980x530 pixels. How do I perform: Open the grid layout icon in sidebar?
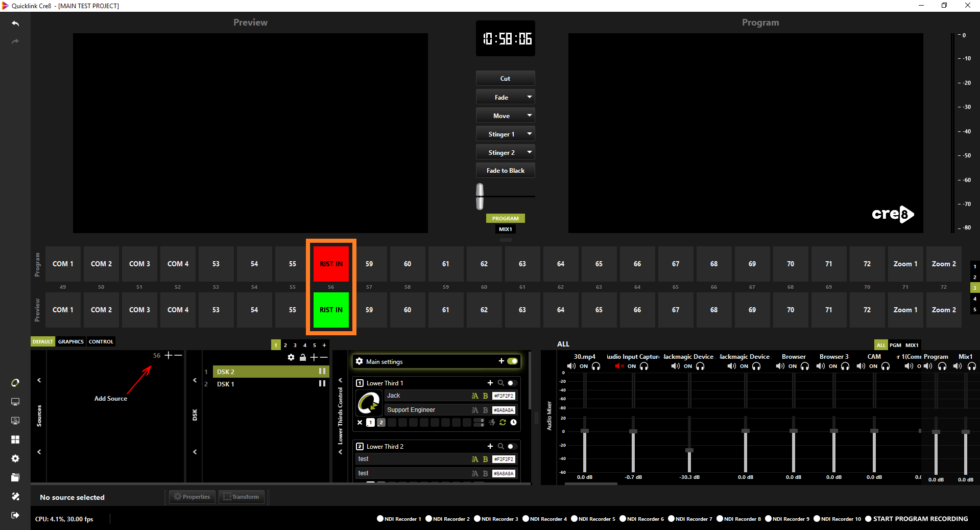[15, 440]
